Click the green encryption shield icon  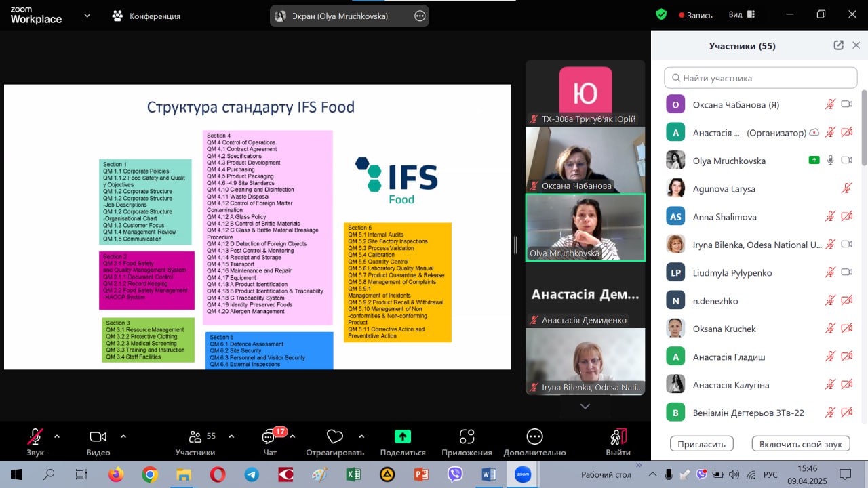click(x=661, y=14)
